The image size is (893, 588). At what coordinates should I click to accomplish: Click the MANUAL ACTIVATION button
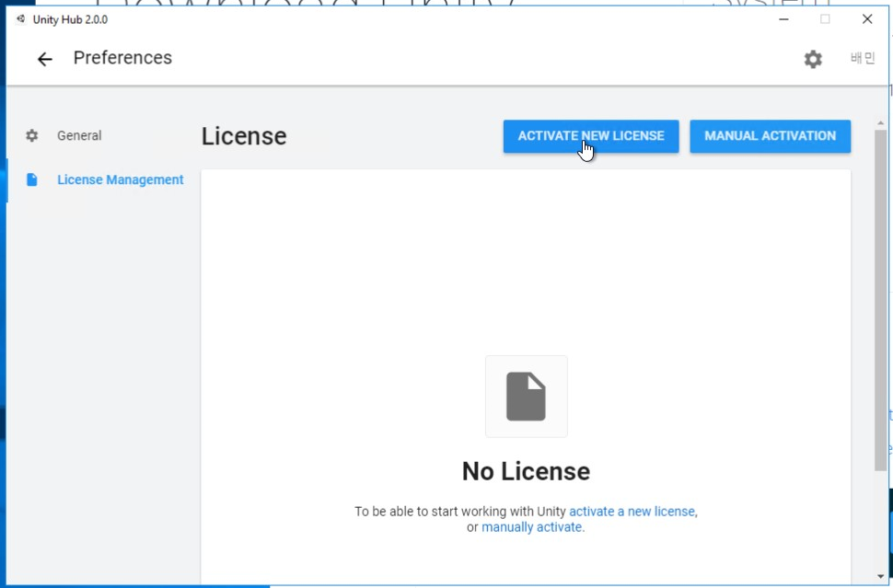[x=770, y=136]
